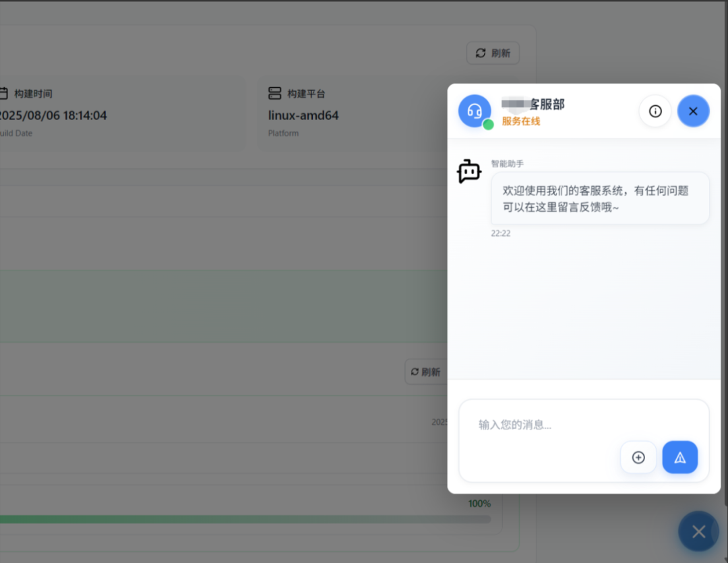Send the message with the blue send button
Screen dimensions: 728x563
pyautogui.click(x=679, y=457)
